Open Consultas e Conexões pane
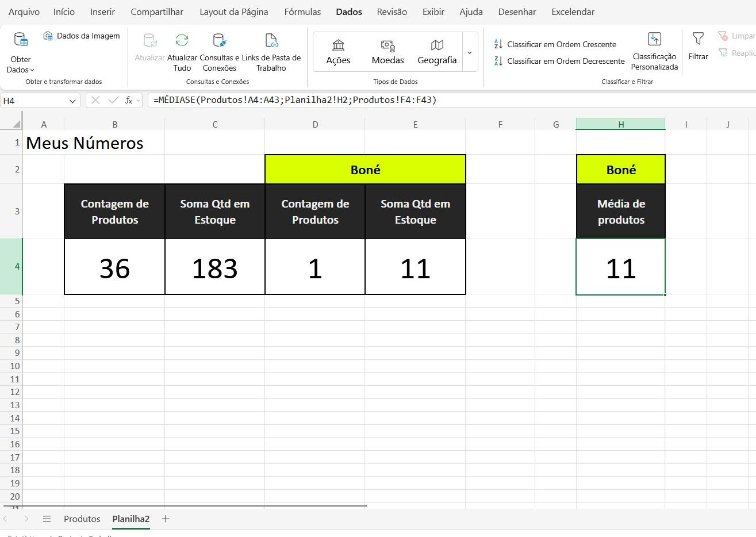 [219, 52]
